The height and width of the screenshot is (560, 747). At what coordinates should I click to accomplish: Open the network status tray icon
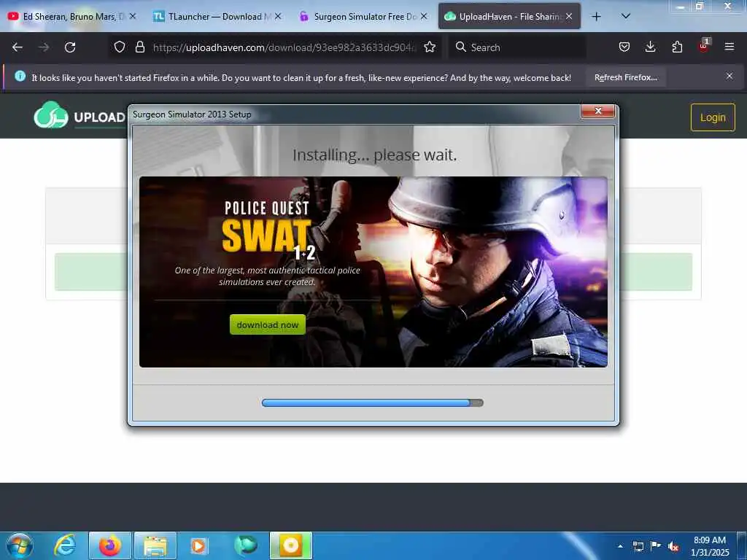point(638,546)
